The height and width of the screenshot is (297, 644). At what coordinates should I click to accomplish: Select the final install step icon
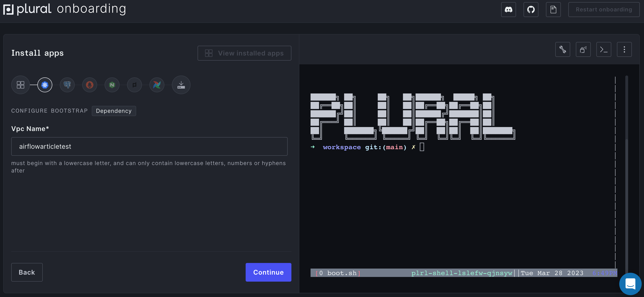coord(181,85)
